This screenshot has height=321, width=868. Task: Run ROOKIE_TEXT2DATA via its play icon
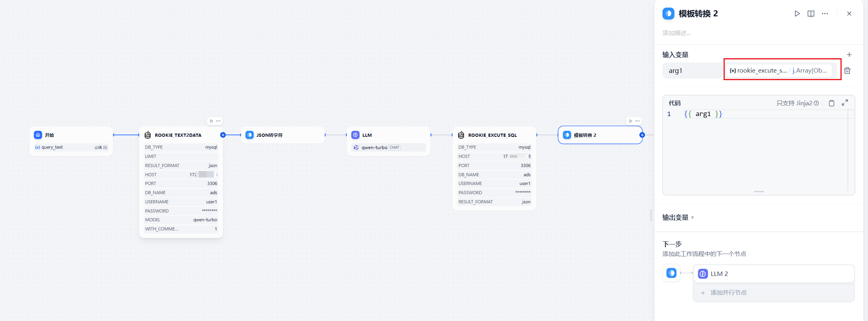pyautogui.click(x=212, y=121)
